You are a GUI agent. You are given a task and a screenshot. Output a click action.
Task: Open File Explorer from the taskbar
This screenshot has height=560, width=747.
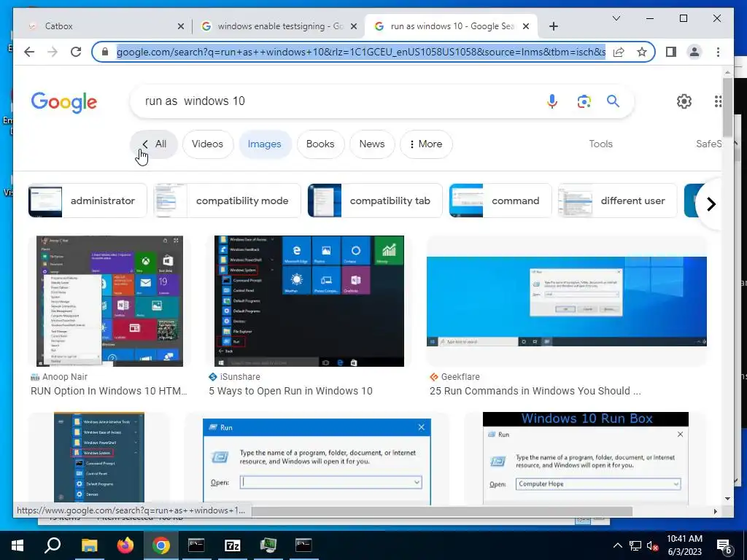pyautogui.click(x=89, y=545)
